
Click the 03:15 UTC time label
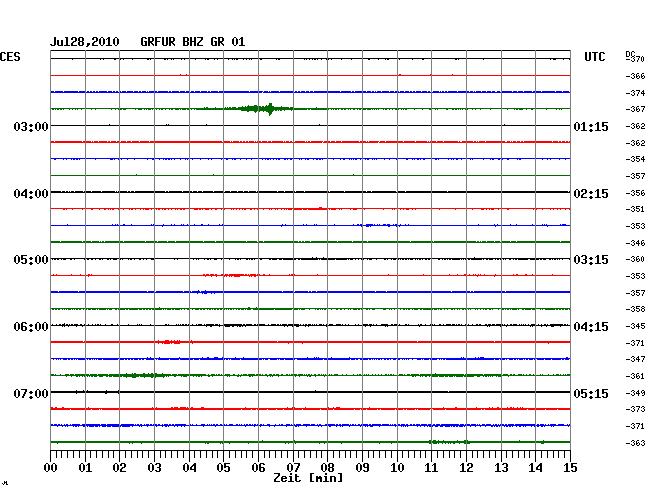coord(591,260)
